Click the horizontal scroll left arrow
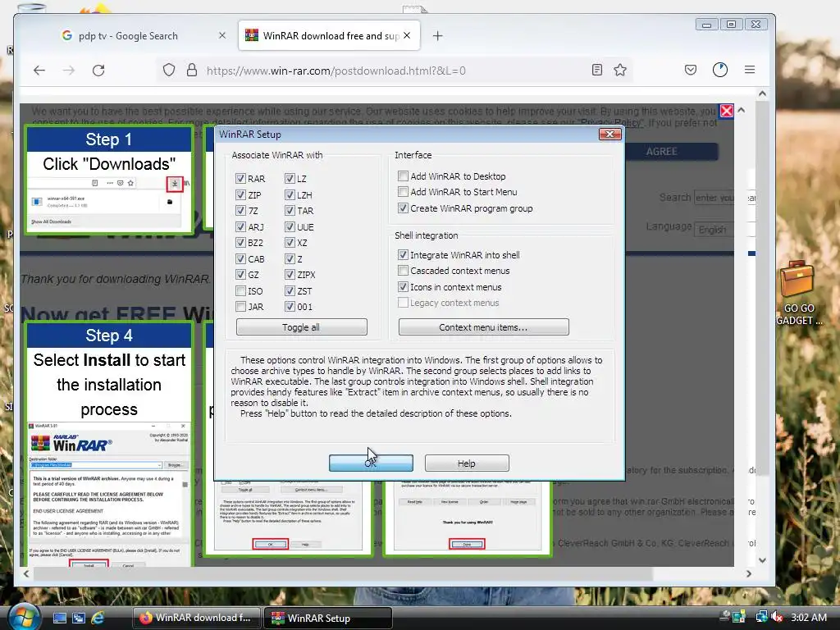 [26, 573]
